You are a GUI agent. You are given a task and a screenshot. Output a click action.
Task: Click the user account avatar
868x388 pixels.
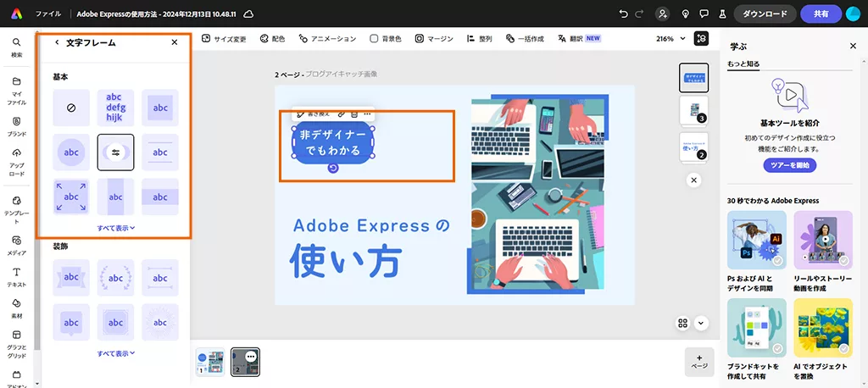[x=853, y=14]
